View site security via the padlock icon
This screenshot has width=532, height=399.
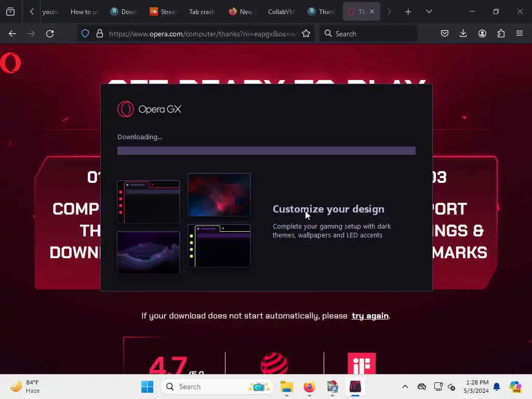(99, 34)
